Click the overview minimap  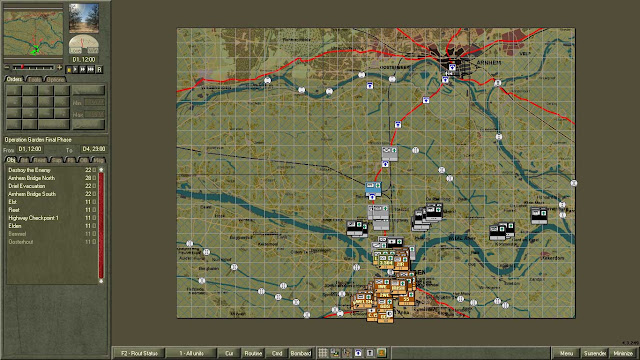(33, 33)
